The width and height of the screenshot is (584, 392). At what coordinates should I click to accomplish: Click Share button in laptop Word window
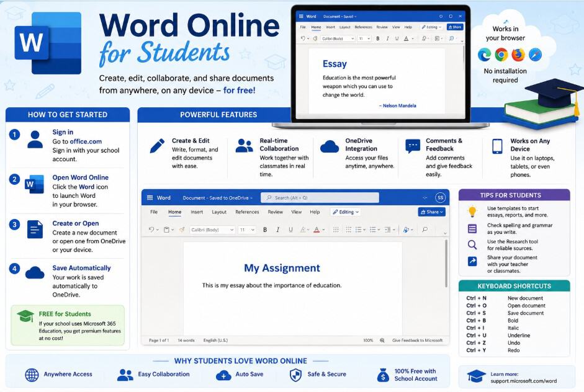455,27
